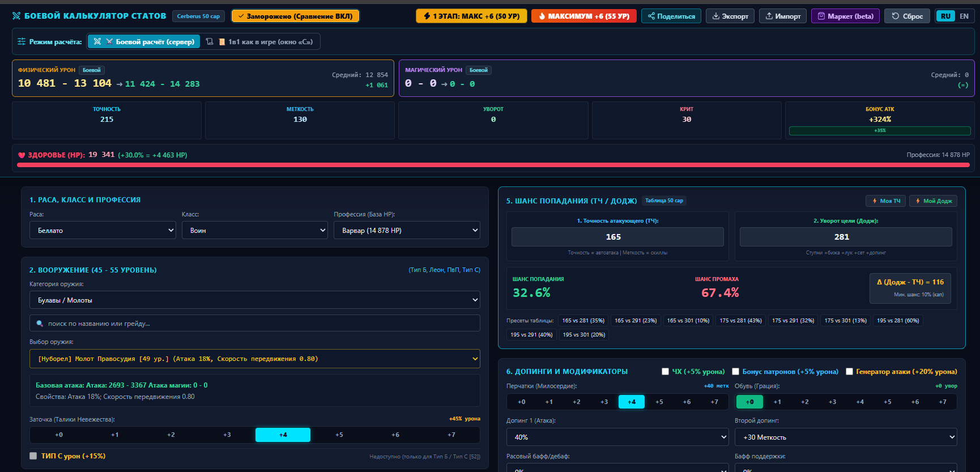Set weapon sharpening to +6
This screenshot has height=472, width=980.
[395, 435]
